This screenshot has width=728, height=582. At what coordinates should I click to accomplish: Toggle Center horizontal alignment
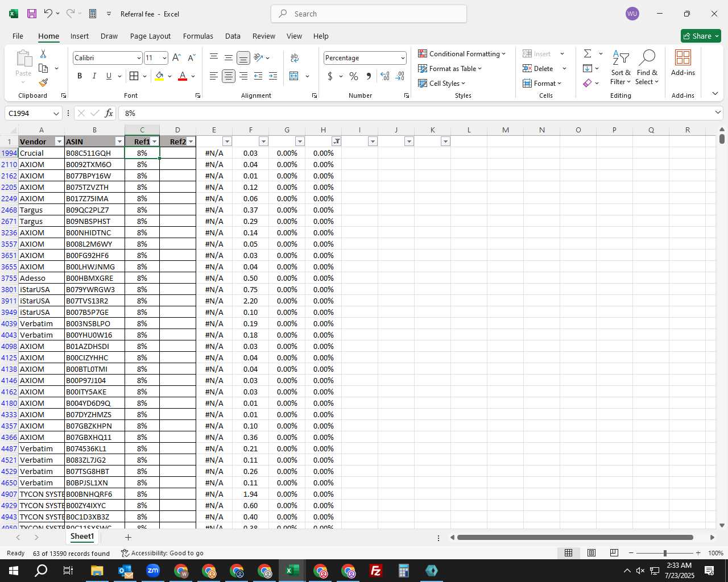pyautogui.click(x=229, y=76)
